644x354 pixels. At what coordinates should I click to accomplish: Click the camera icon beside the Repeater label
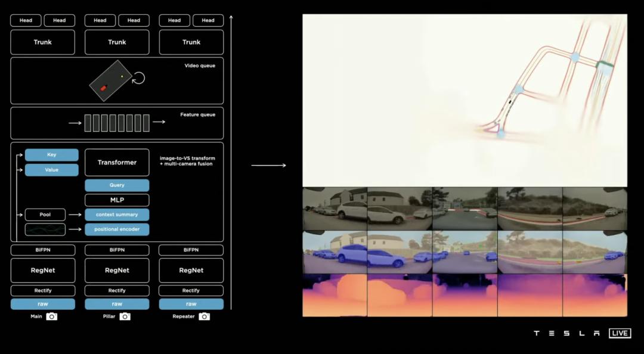click(204, 316)
